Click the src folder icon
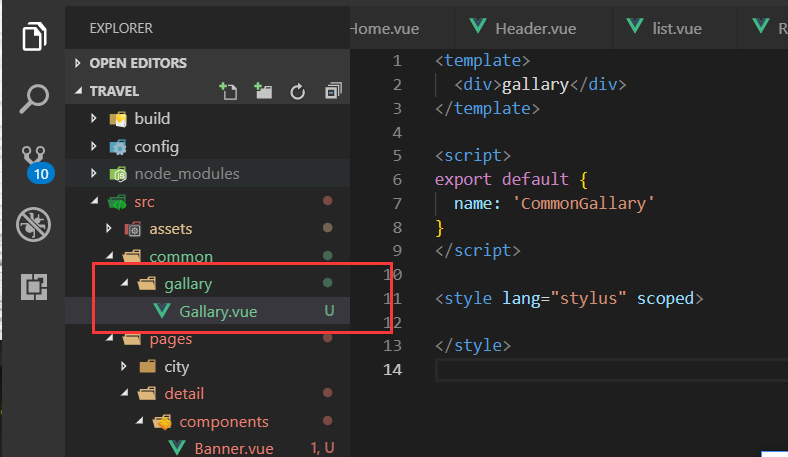This screenshot has height=457, width=788. pos(118,202)
